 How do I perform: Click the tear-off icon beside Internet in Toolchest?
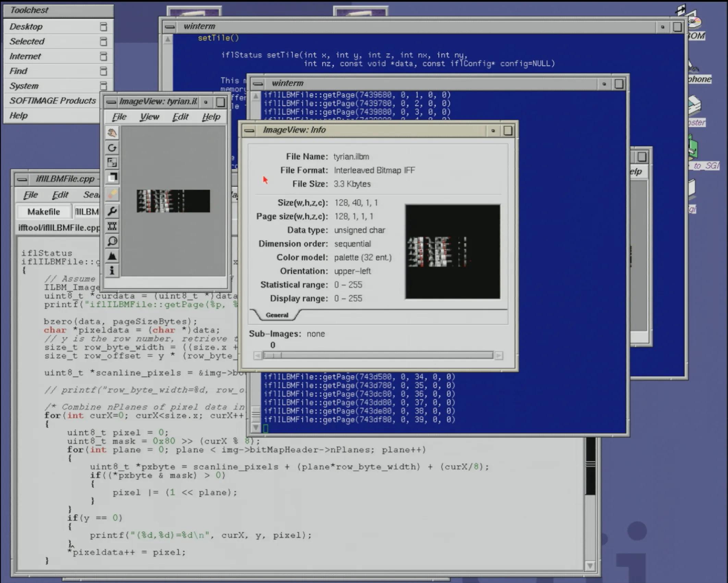[x=103, y=56]
